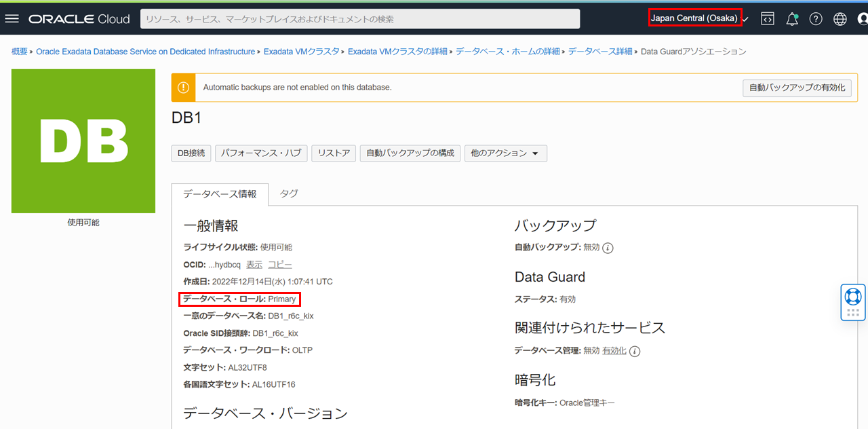
Task: Click the 自動バックアップの有効化 button
Action: coord(797,88)
